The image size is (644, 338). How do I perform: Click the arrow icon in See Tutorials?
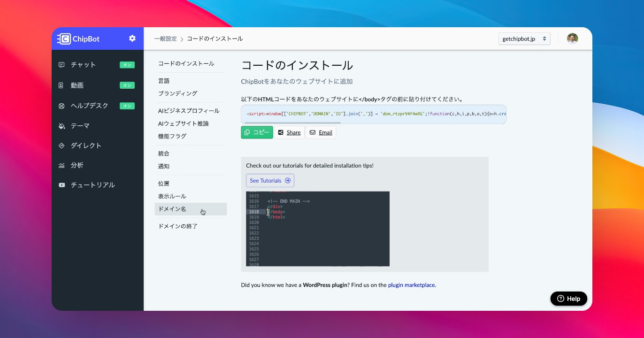click(x=288, y=181)
